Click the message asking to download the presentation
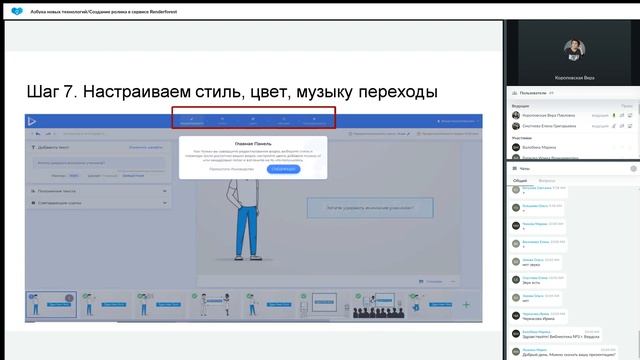Viewport: 640px width, 360px height. tap(569, 355)
